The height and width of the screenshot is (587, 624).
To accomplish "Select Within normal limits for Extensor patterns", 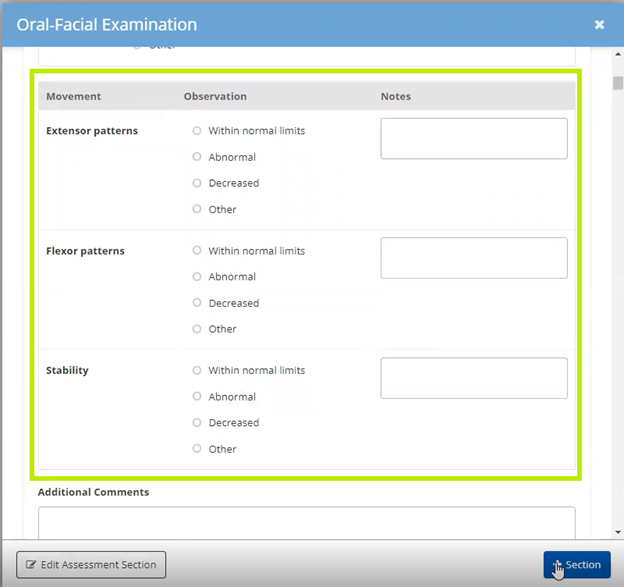I will tap(197, 131).
